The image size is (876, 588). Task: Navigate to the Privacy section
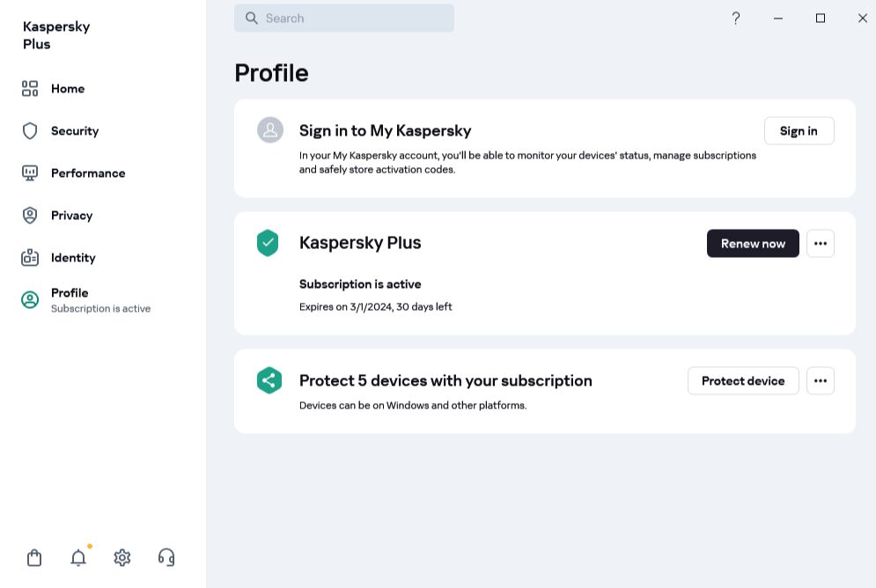[71, 216]
